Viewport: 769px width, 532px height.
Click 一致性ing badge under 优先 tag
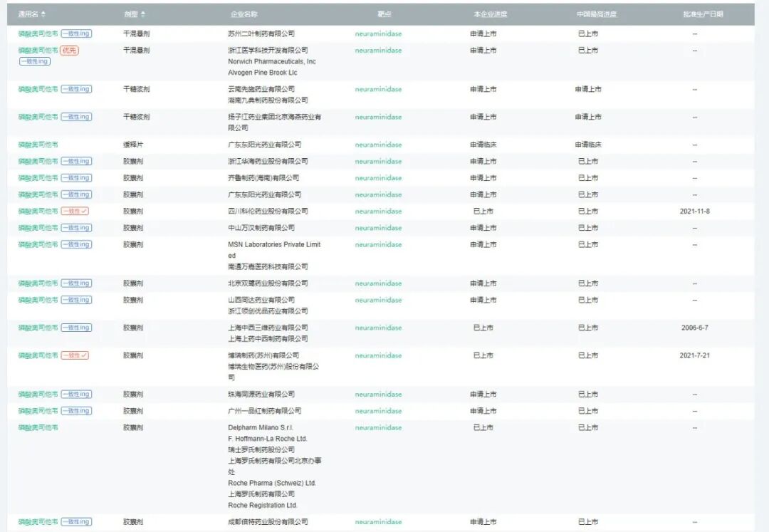(x=35, y=61)
